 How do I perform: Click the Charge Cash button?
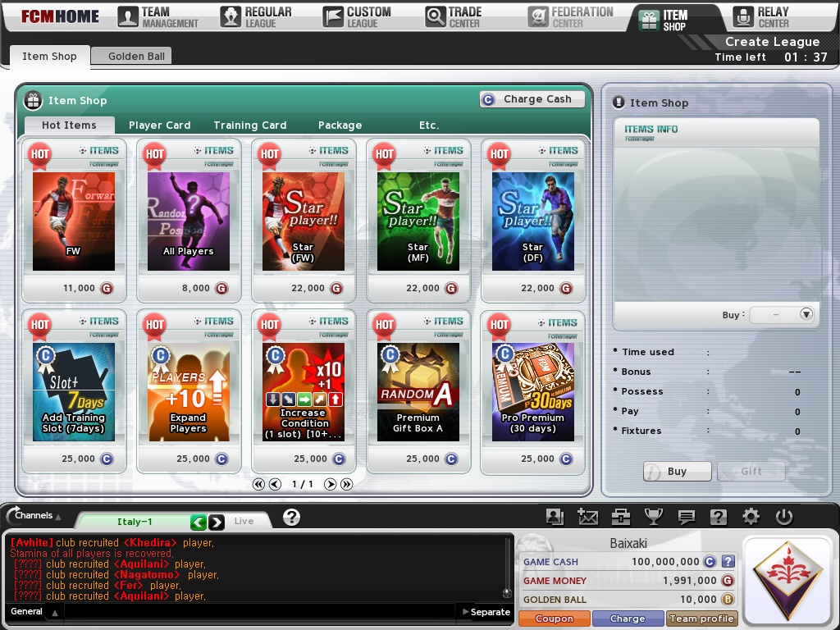532,98
